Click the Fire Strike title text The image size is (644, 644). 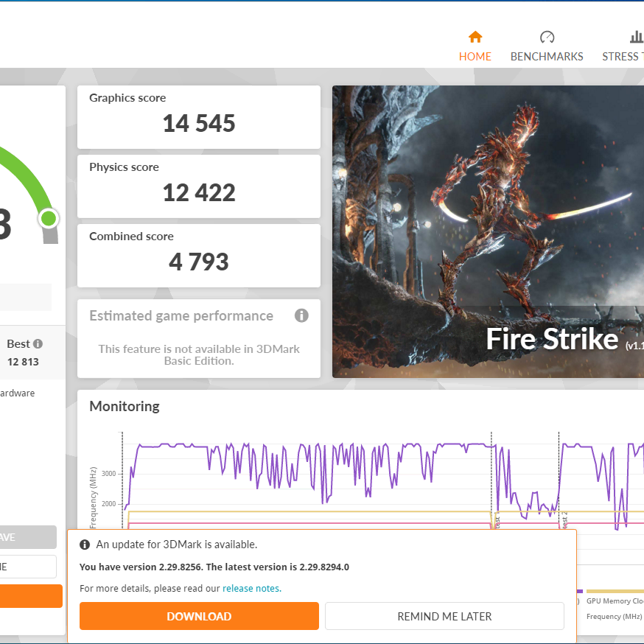pyautogui.click(x=552, y=339)
